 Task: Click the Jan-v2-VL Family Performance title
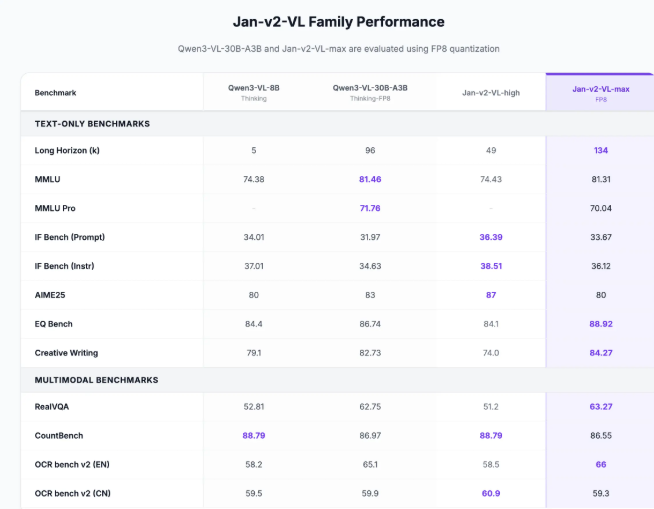[326, 21]
